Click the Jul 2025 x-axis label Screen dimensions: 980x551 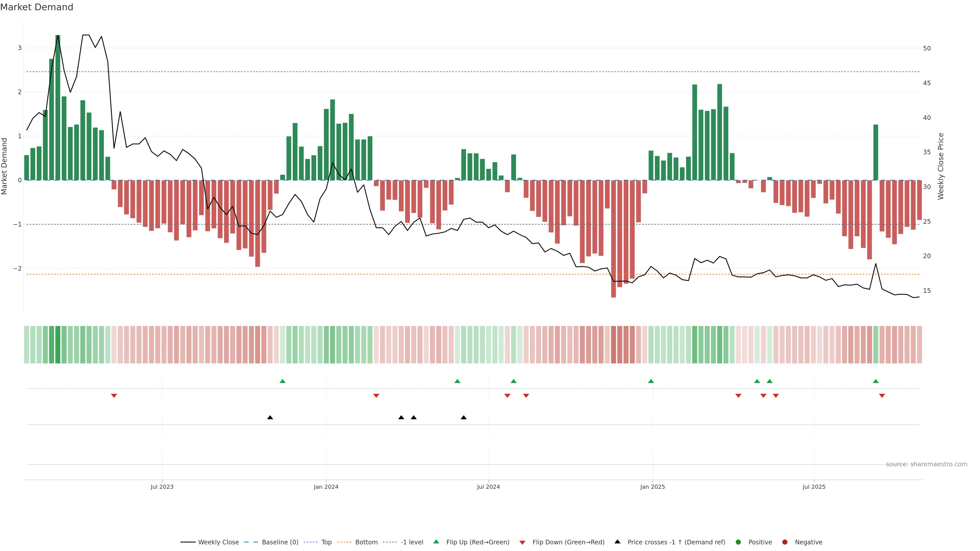[x=814, y=487]
